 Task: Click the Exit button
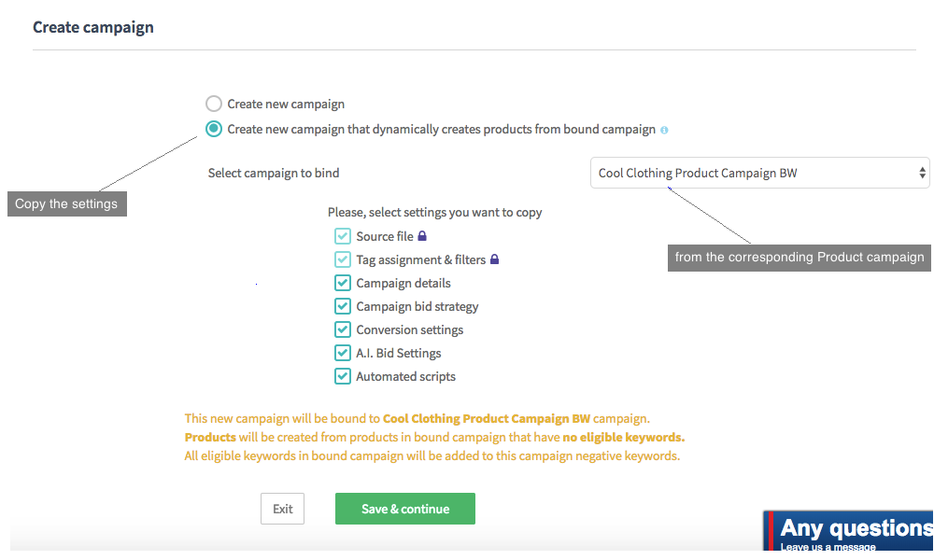[282, 509]
